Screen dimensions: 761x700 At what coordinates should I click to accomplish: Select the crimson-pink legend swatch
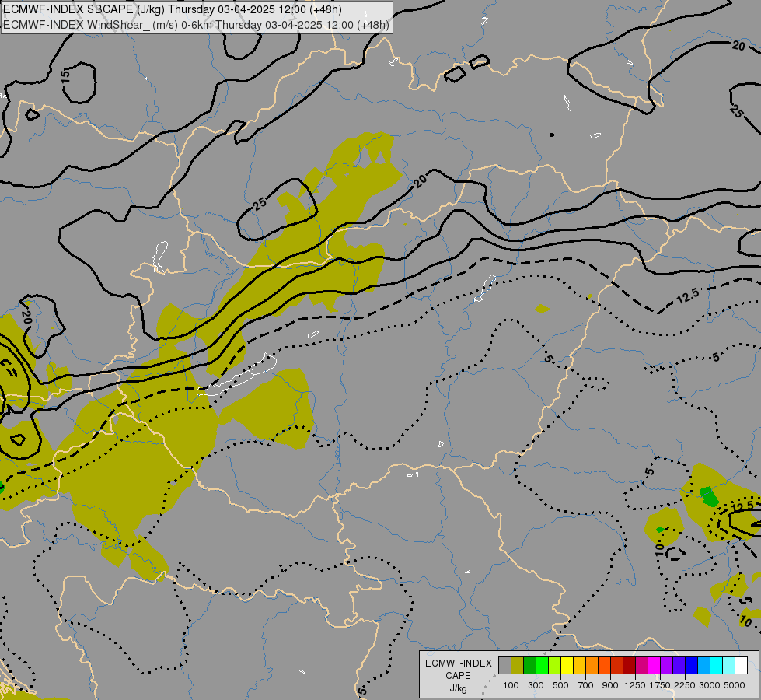tap(641, 666)
